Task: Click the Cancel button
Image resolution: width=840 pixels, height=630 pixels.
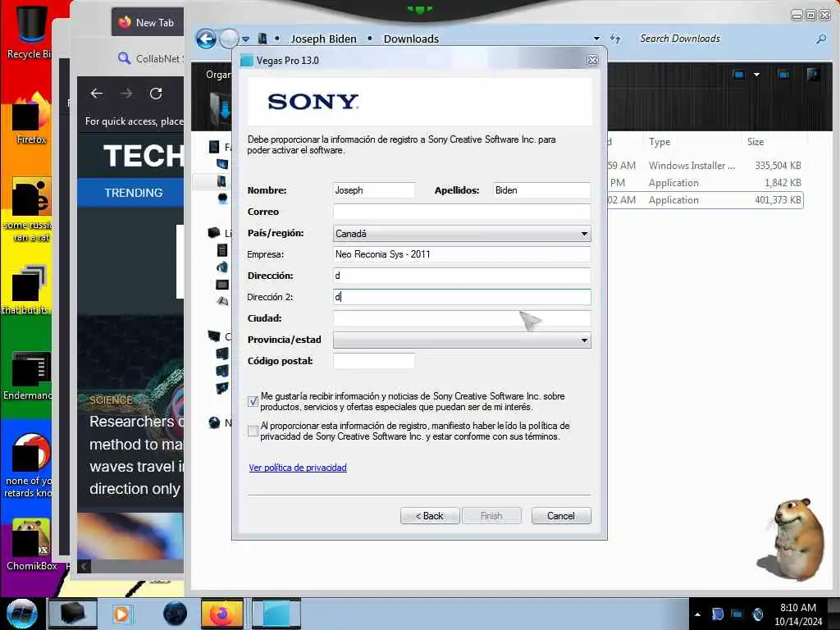Action: click(561, 516)
